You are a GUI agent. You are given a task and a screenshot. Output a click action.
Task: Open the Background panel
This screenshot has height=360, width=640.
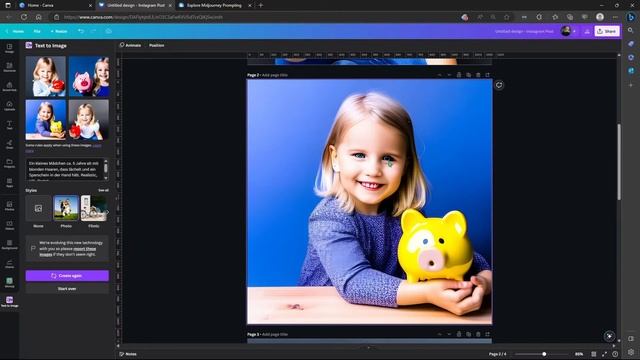pos(9,244)
